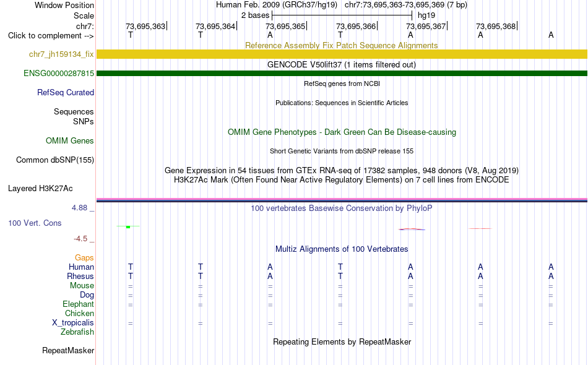Click the OMIM Gene Phenotypes title

(x=342, y=132)
